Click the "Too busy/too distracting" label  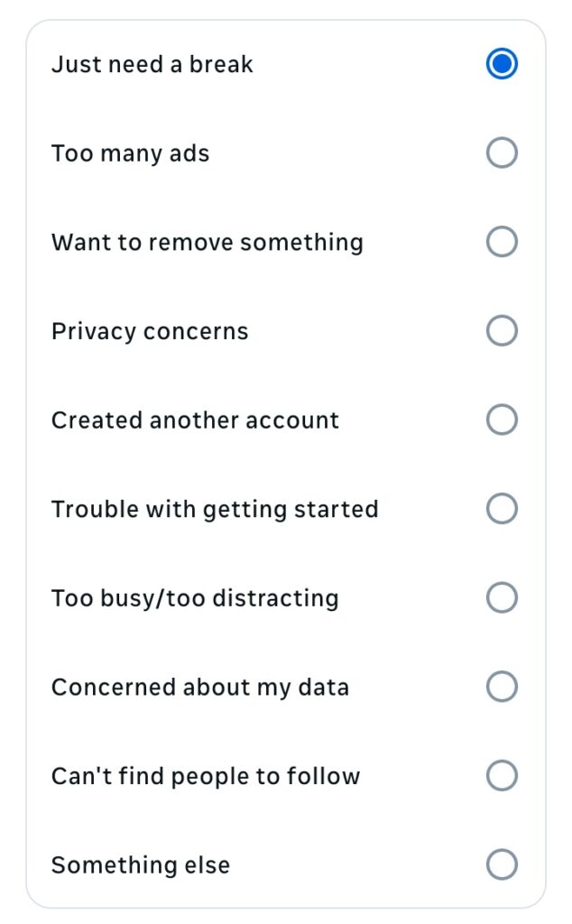coord(195,598)
